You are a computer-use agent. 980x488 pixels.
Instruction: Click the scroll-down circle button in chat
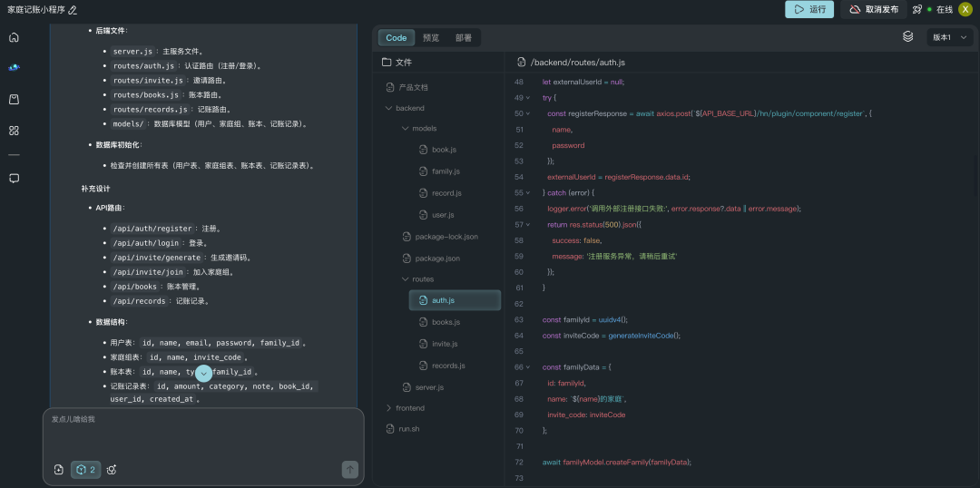[204, 373]
